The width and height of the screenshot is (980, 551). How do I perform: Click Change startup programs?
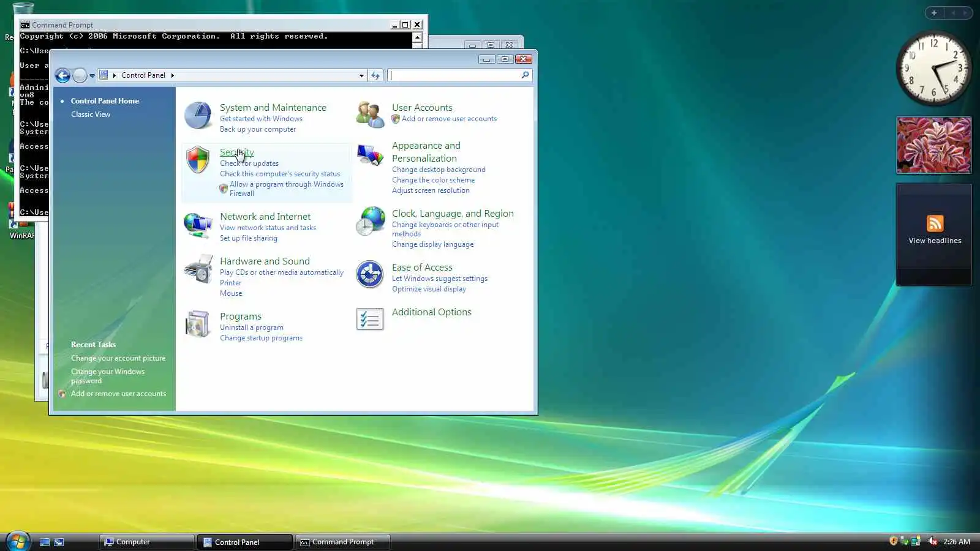[x=262, y=338]
